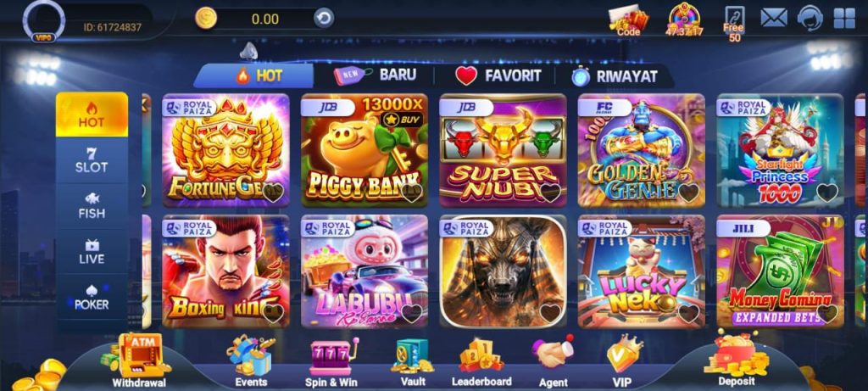Select FISH category in sidebar
The width and height of the screenshot is (868, 391).
(92, 206)
